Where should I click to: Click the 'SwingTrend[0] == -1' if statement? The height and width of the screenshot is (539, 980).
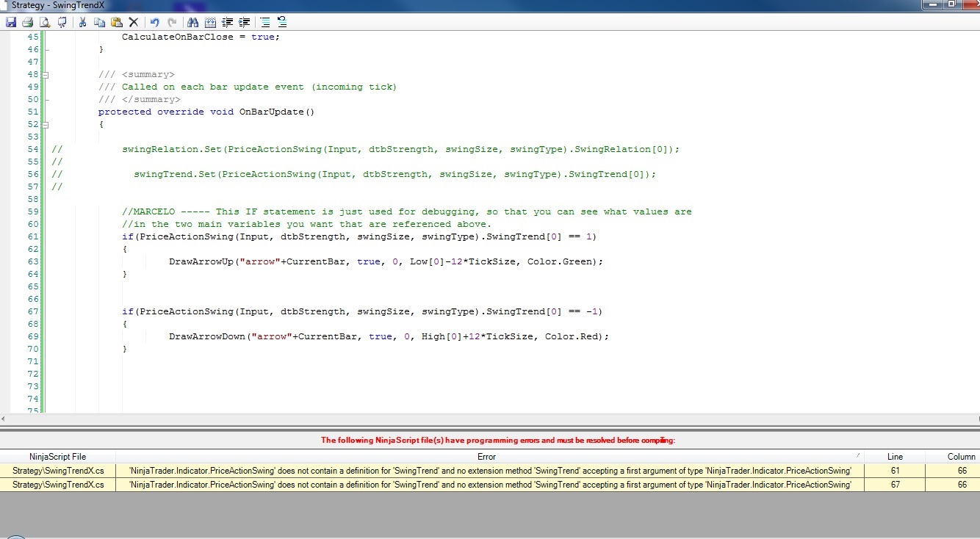(362, 311)
